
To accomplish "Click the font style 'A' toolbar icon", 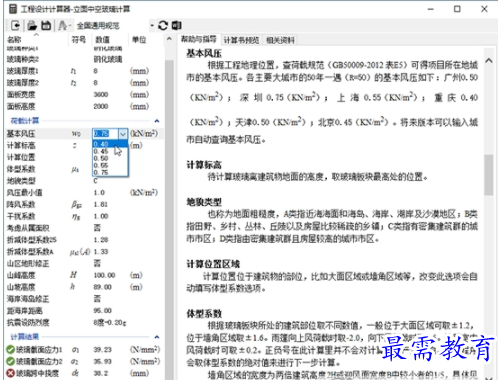I will coord(62,25).
